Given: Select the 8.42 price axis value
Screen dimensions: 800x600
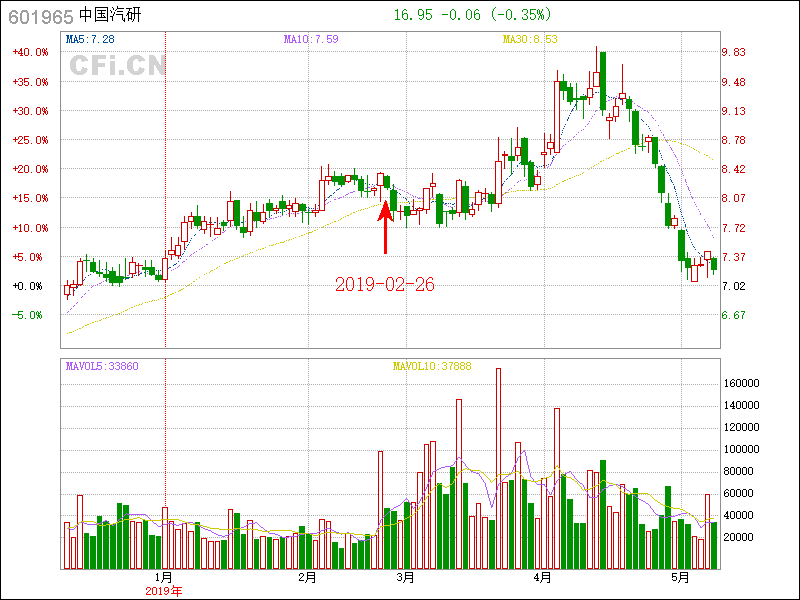Looking at the screenshot, I should [x=734, y=169].
